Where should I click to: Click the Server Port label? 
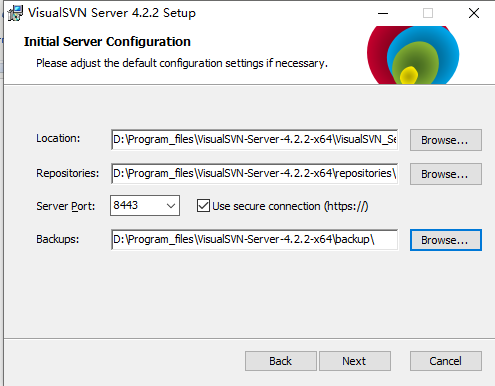66,206
